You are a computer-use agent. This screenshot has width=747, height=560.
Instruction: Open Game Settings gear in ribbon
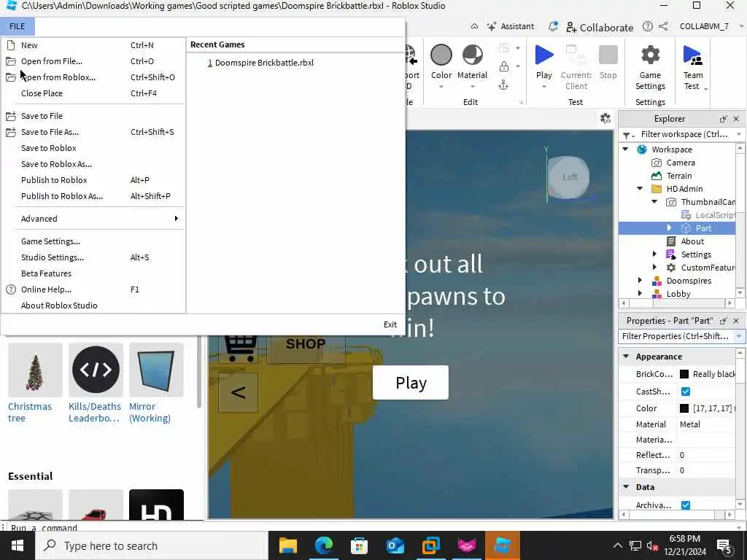(x=650, y=55)
